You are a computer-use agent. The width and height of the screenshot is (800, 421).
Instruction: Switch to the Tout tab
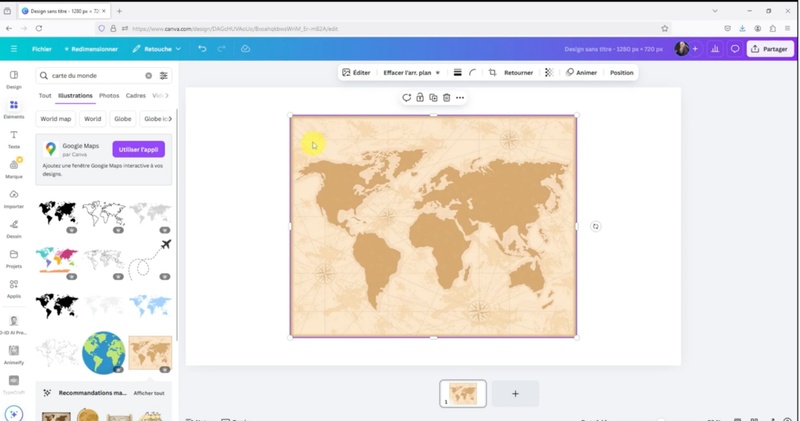point(45,95)
